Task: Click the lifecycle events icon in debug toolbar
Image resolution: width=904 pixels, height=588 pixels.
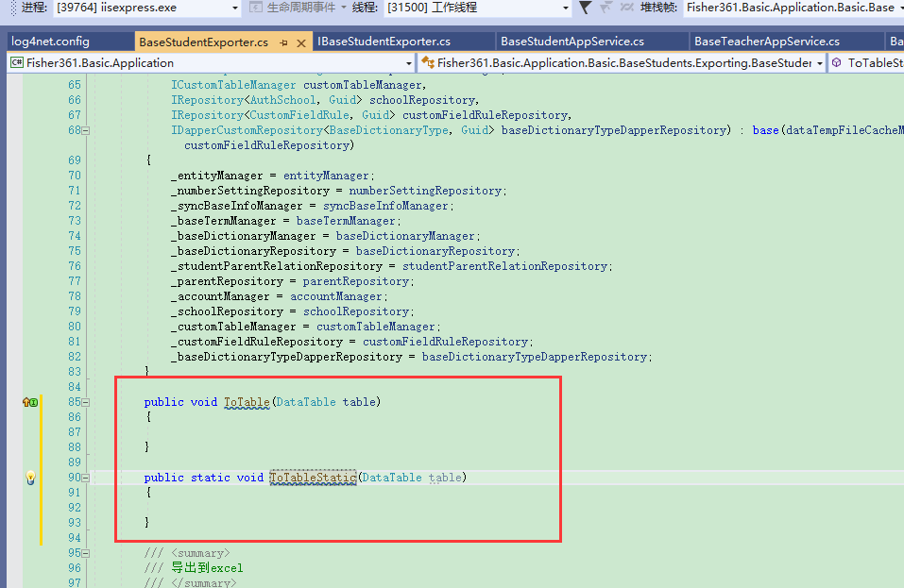Action: pyautogui.click(x=256, y=8)
